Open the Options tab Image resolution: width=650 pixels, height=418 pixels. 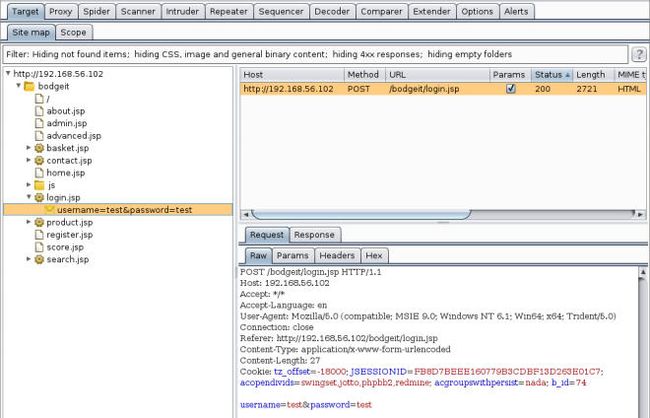click(x=477, y=12)
